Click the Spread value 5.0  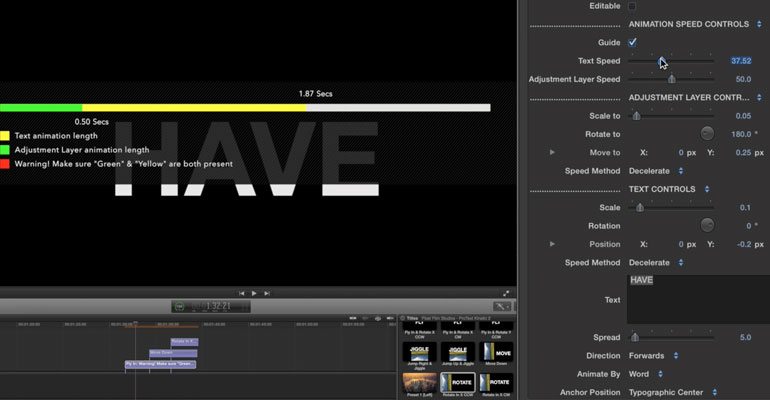coord(745,337)
